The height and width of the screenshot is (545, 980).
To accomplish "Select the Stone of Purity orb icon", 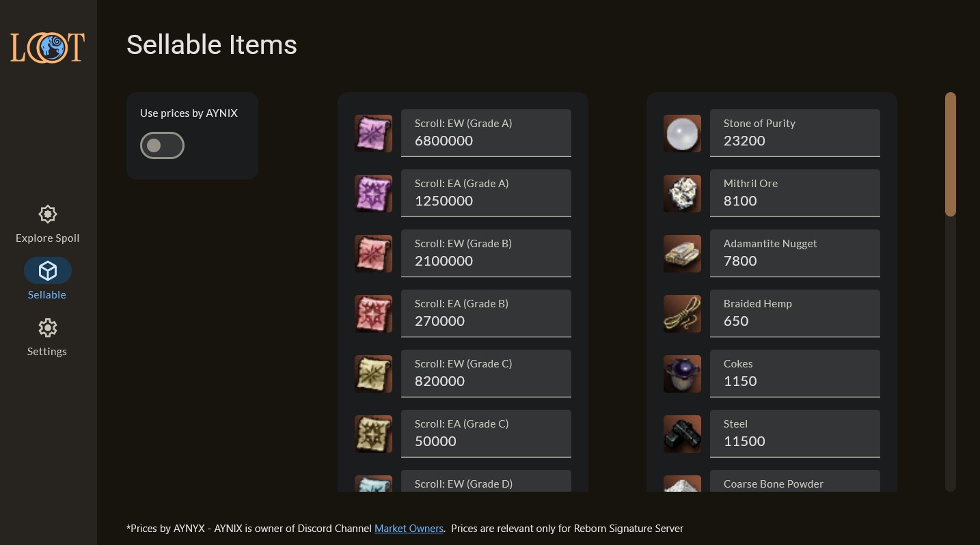I will click(682, 133).
